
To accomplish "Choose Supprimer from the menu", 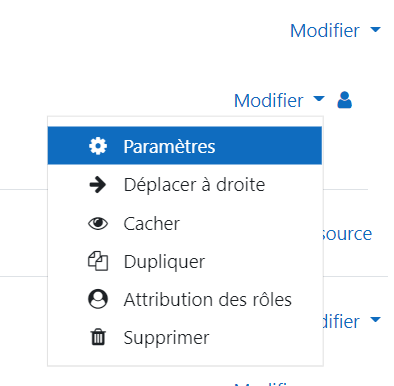I will pyautogui.click(x=185, y=337).
